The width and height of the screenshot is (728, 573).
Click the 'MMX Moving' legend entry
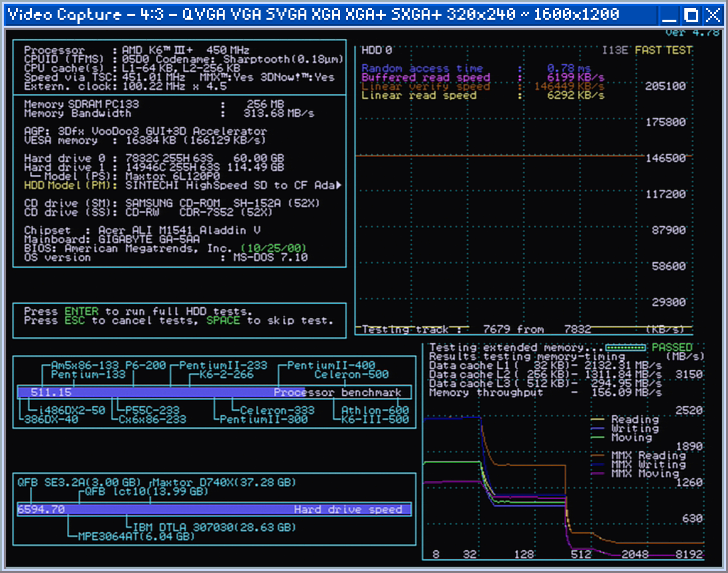click(x=635, y=473)
